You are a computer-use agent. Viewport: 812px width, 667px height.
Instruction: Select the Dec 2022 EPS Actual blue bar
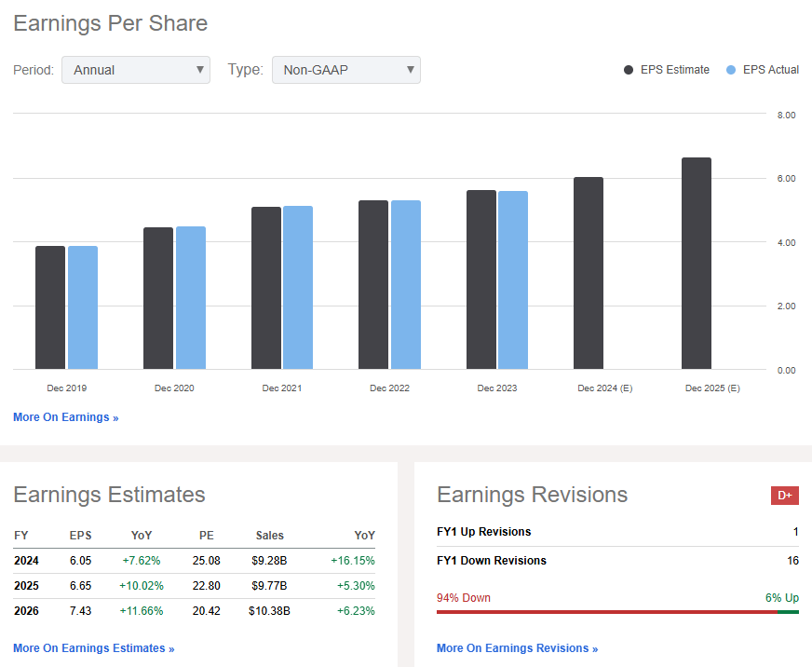(x=406, y=285)
